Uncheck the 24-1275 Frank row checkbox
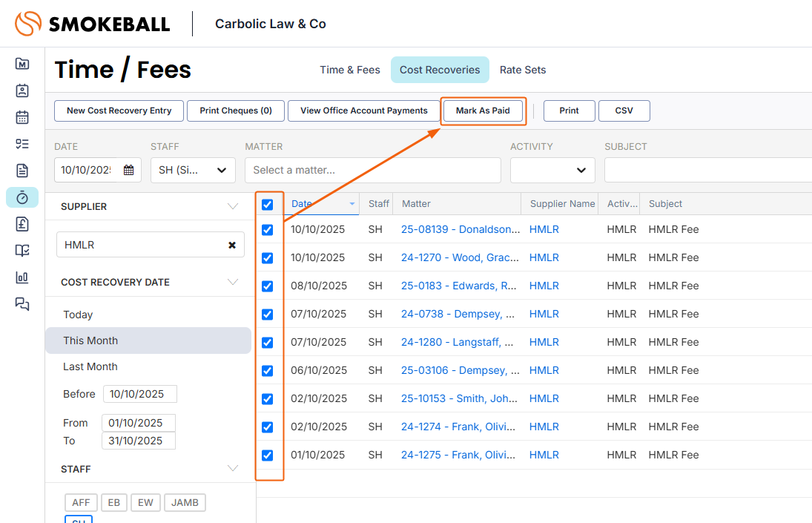Viewport: 812px width, 523px height. [x=268, y=455]
